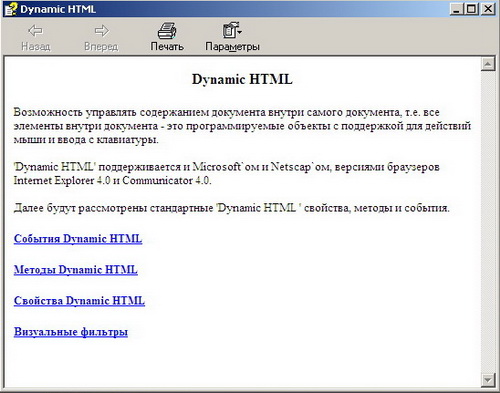500x393 pixels.
Task: Click the paragraph starting with Возможность управлять
Action: (x=242, y=126)
